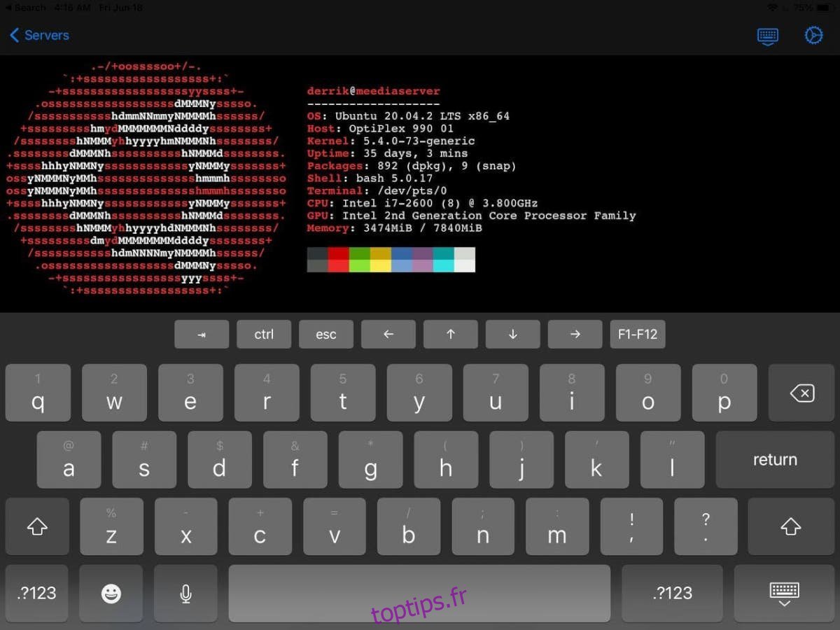Toggle the right shift key
Image resolution: width=840 pixels, height=630 pixels.
790,526
